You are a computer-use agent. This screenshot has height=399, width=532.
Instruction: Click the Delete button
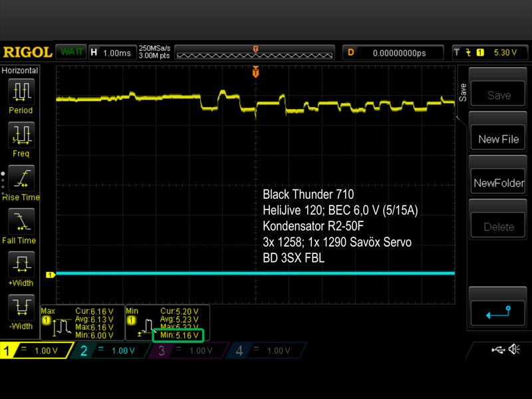pyautogui.click(x=498, y=226)
